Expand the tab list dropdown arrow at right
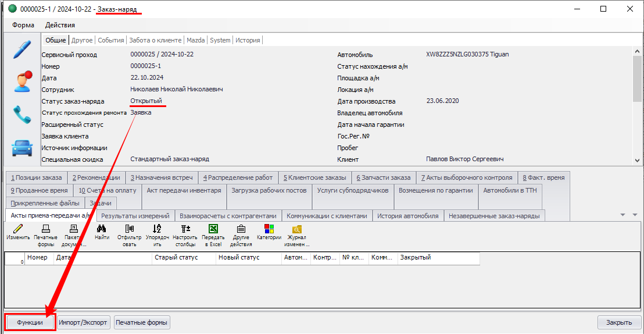This screenshot has width=644, height=334. [x=622, y=215]
